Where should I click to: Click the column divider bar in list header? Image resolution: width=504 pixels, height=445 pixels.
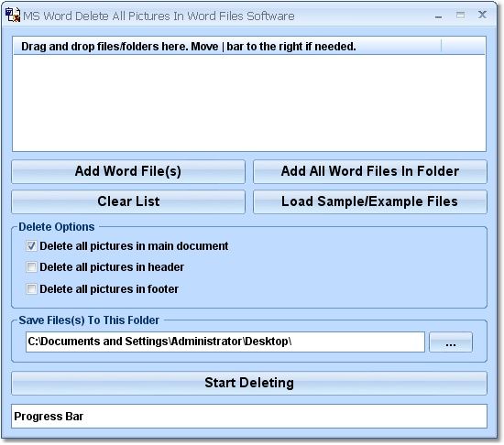tap(442, 46)
